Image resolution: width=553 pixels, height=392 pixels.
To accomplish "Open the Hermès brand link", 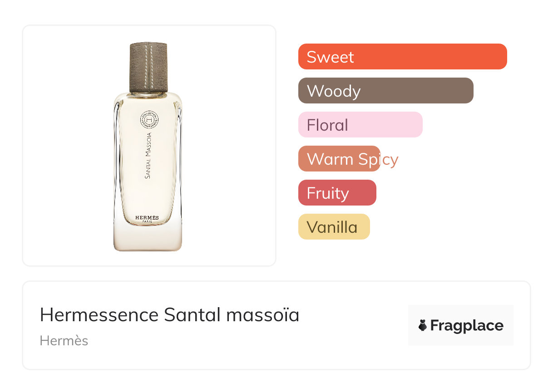I will [64, 341].
